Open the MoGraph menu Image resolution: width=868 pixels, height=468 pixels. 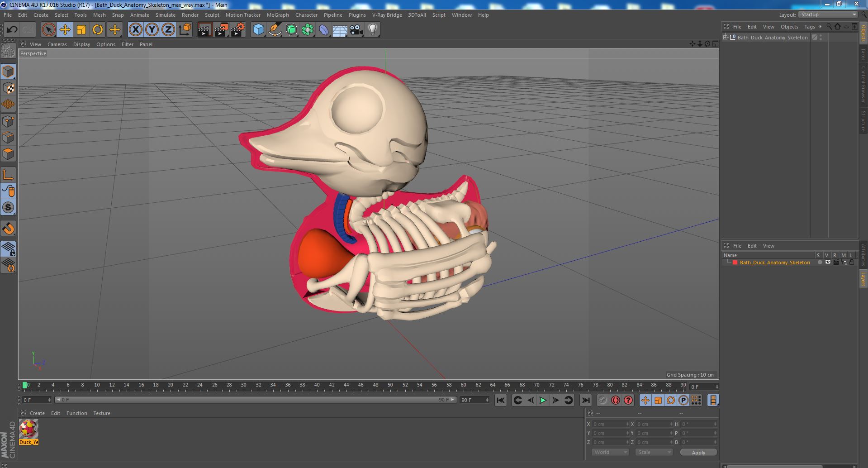click(278, 15)
